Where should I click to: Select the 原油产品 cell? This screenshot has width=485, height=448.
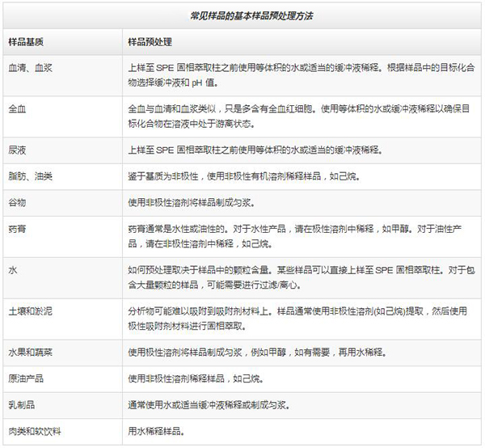25,378
